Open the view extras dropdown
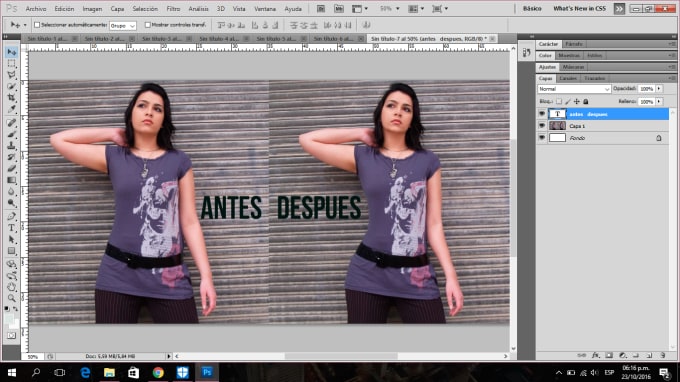This screenshot has width=680, height=382. click(x=360, y=9)
